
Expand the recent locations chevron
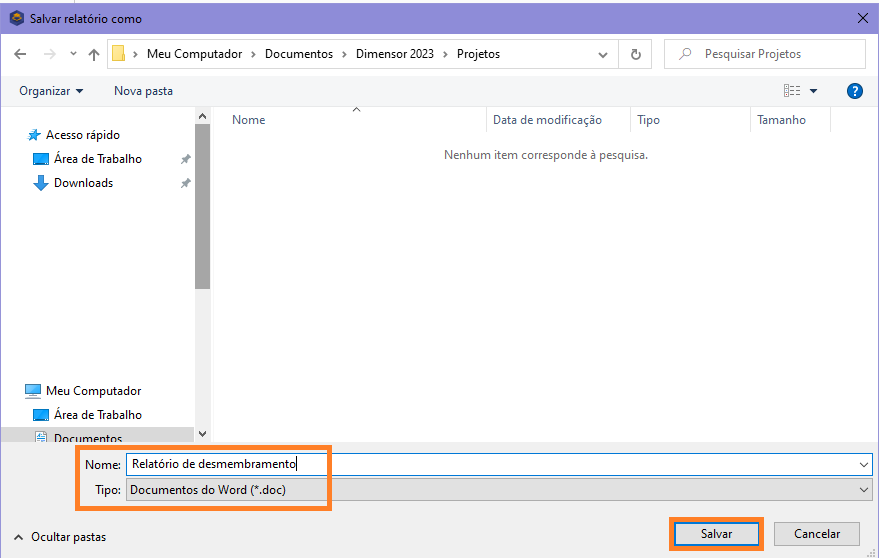point(73,54)
